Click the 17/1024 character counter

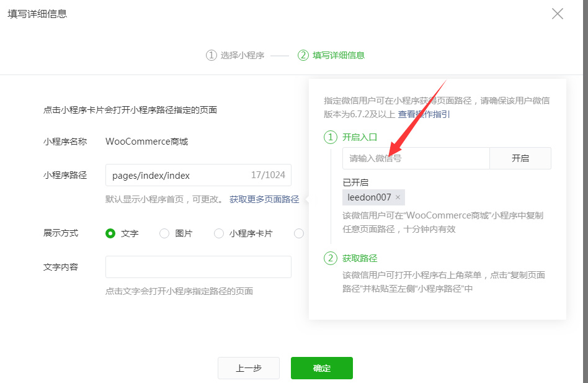tap(268, 175)
